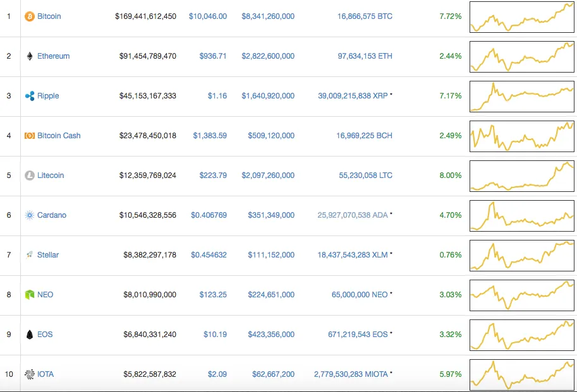
Task: Click IOTA price $2.09
Action: (217, 374)
